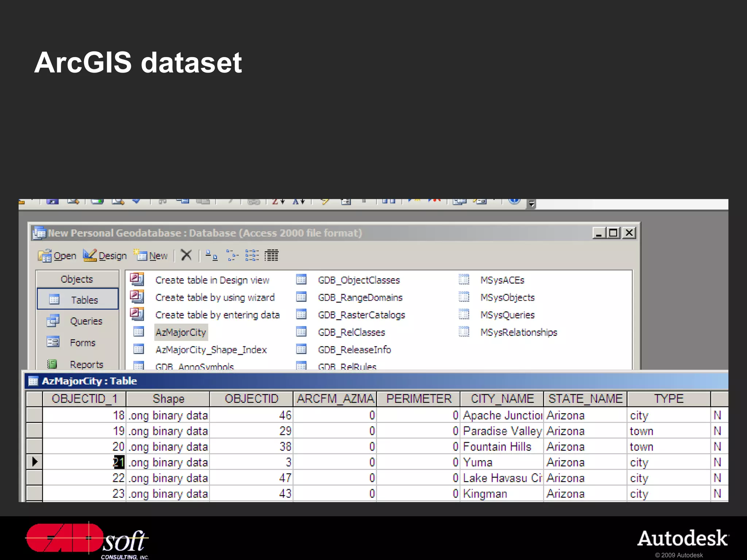Screen dimensions: 747x560
Task: Click the database window title bar icon
Action: tap(39, 233)
